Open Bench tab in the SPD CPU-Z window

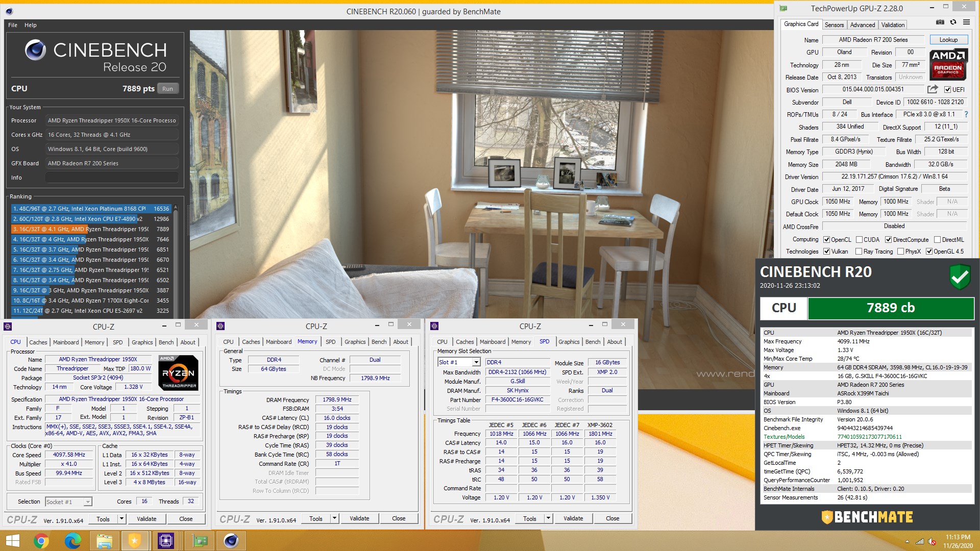tap(593, 342)
